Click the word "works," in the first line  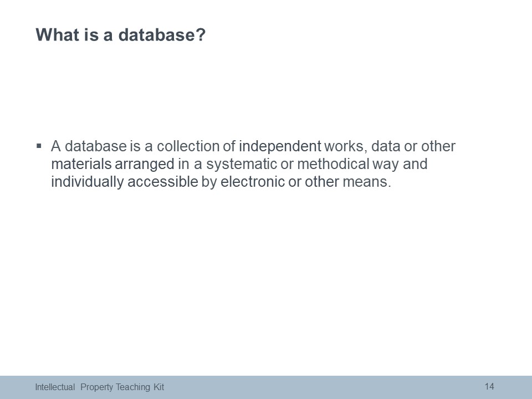click(x=346, y=146)
